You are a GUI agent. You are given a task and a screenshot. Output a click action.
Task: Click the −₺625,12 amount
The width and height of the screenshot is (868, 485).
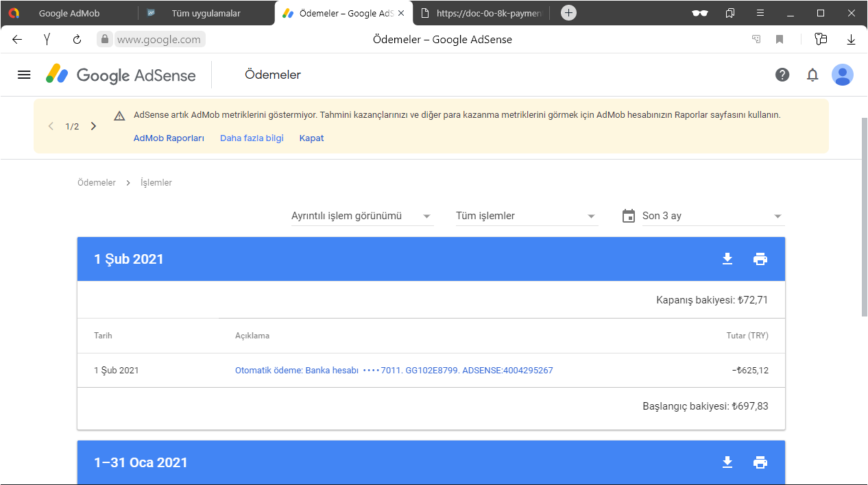click(750, 371)
